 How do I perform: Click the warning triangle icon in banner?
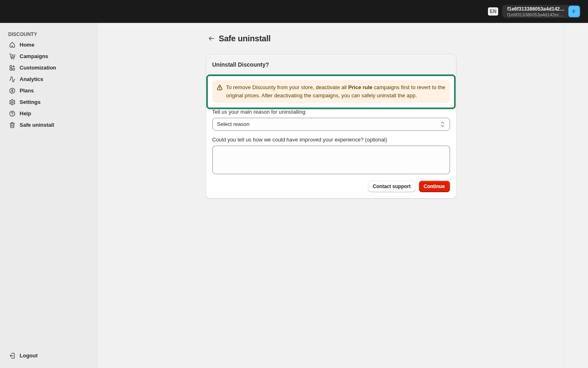tap(220, 88)
